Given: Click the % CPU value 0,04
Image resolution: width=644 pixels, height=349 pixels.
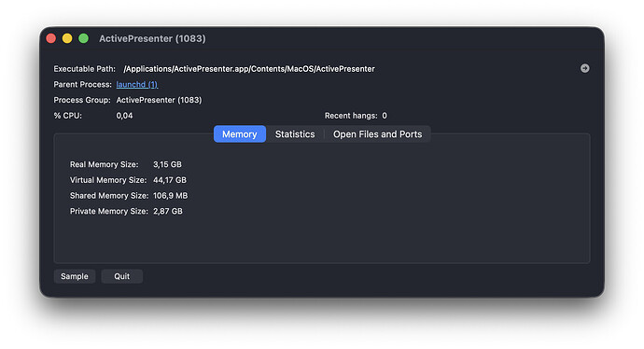Looking at the screenshot, I should (124, 116).
